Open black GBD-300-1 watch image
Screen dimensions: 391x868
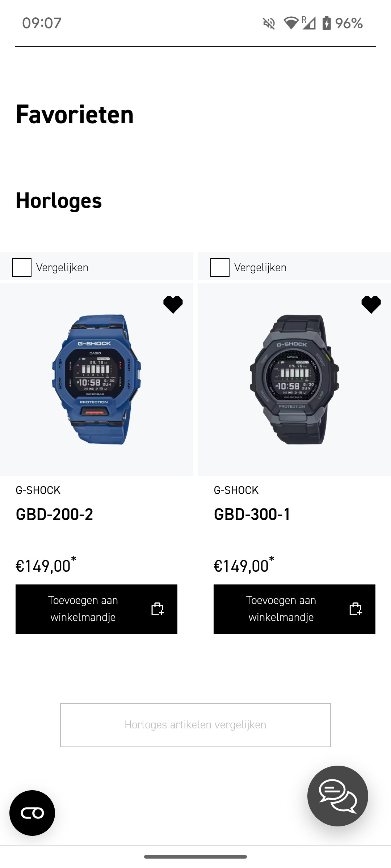[x=294, y=379]
